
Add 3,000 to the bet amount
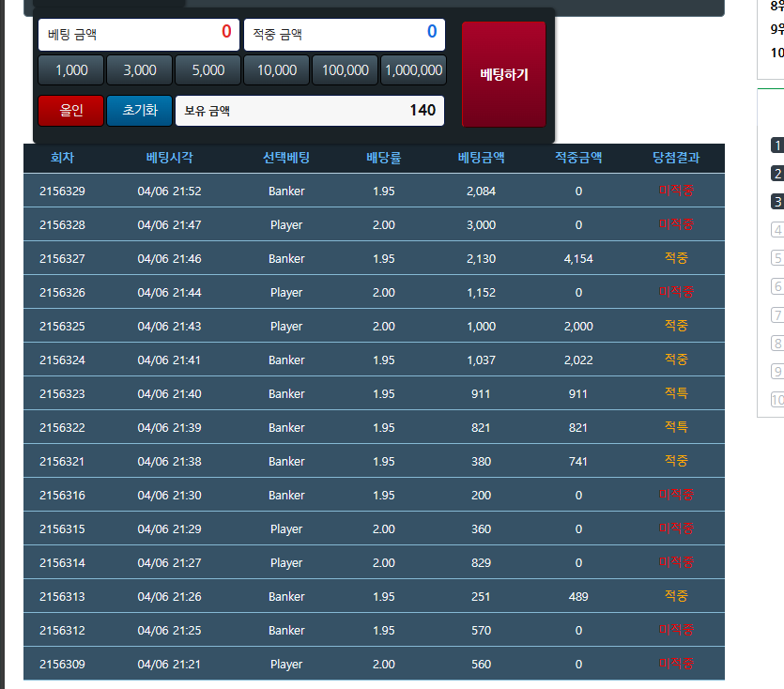pyautogui.click(x=139, y=70)
